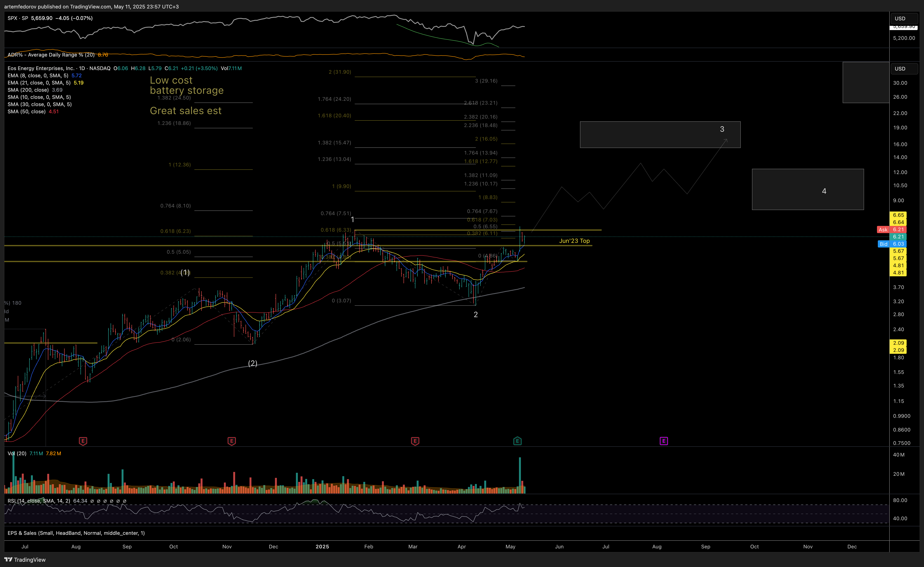Select the 'Low cost battery storage' note
The height and width of the screenshot is (567, 924).
point(186,85)
